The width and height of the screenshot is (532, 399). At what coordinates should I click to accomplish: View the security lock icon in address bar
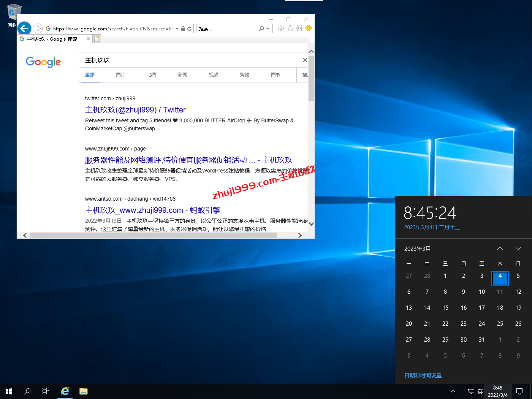(183, 28)
